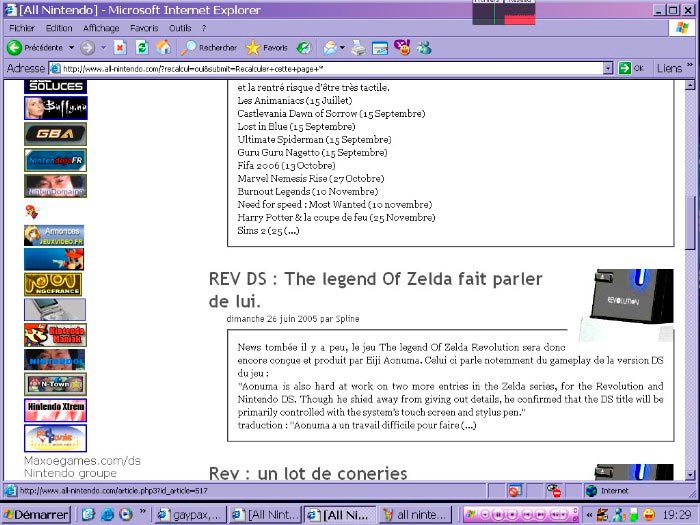Click the taskbar clock showing 19:29
This screenshot has height=525, width=700.
tap(677, 515)
